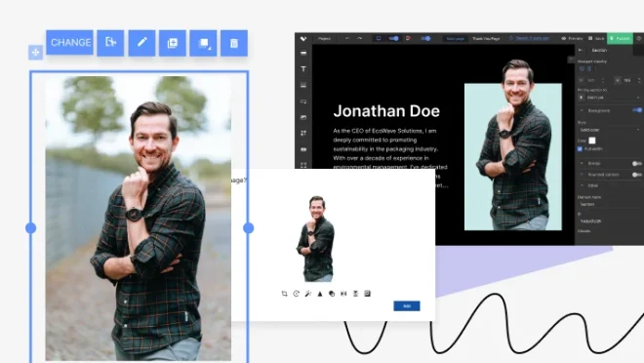Select the Main page tab
This screenshot has height=363, width=644.
(455, 39)
